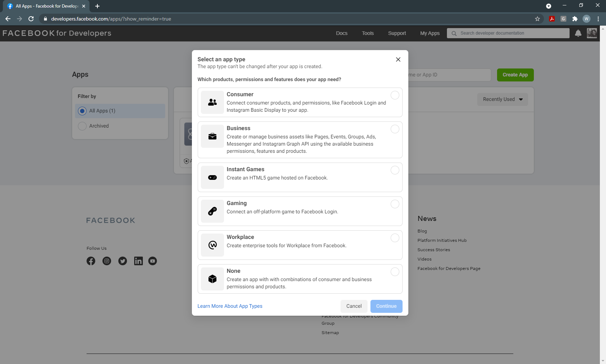606x364 pixels.
Task: Click the Cancel button in the dialog
Action: pos(353,306)
